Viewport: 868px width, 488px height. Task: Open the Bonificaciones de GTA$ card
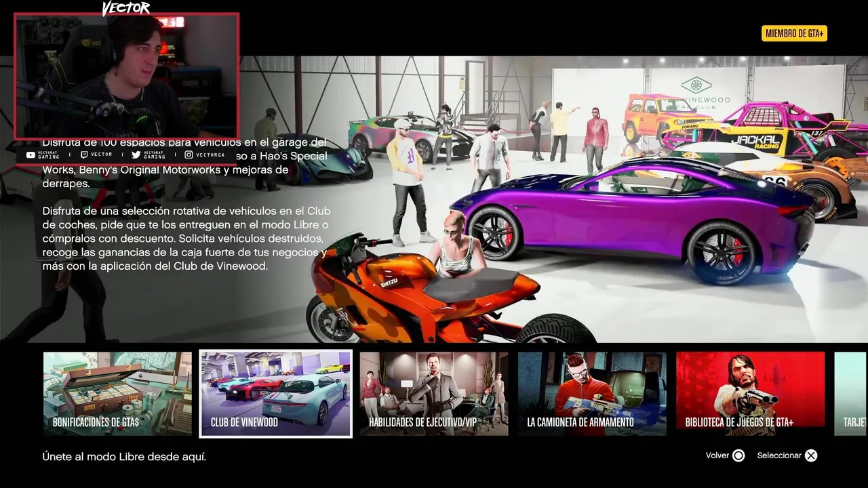coord(117,394)
